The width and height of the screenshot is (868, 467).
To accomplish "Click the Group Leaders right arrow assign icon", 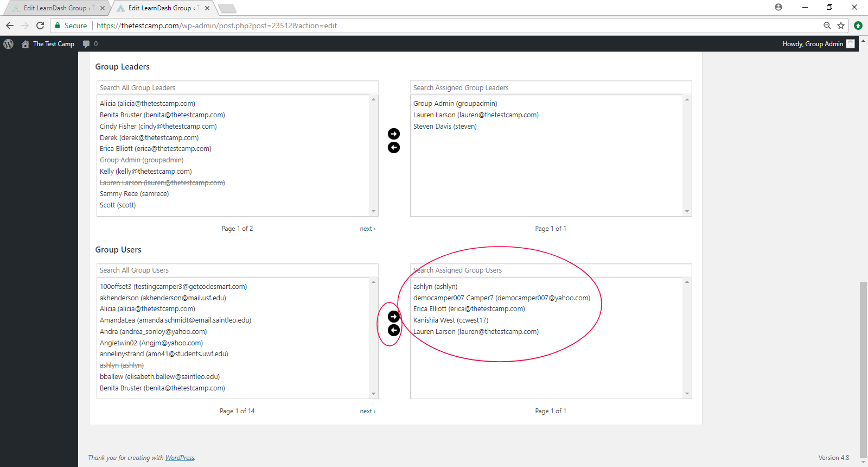I will (x=394, y=134).
